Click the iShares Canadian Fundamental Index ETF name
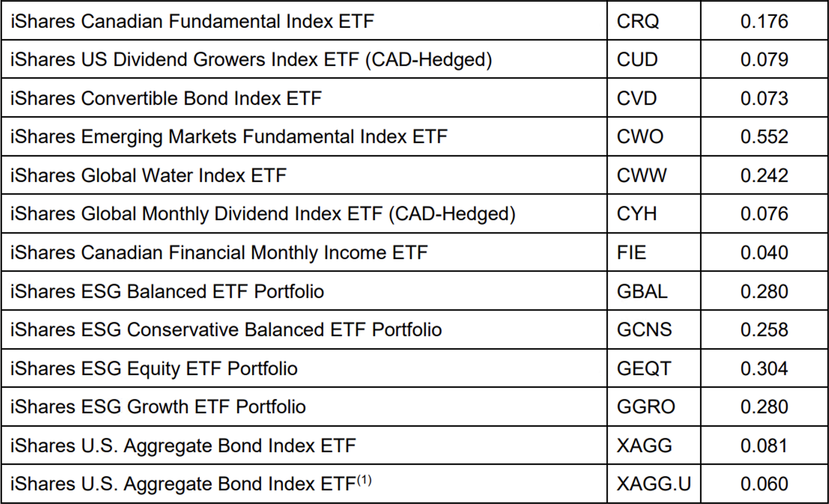Viewport: 829px width, 504px height. click(192, 21)
